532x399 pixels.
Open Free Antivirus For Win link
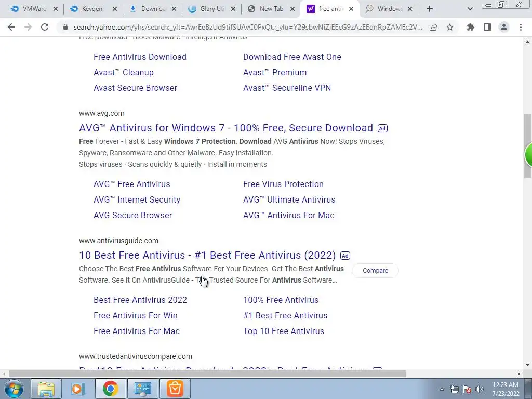click(x=136, y=315)
